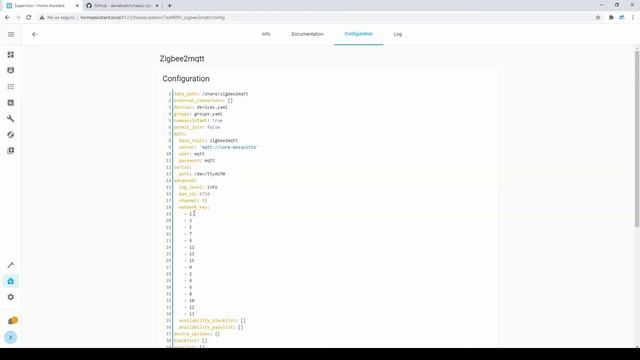
Task: Open Notifications bell with badge
Action: [x=12, y=321]
